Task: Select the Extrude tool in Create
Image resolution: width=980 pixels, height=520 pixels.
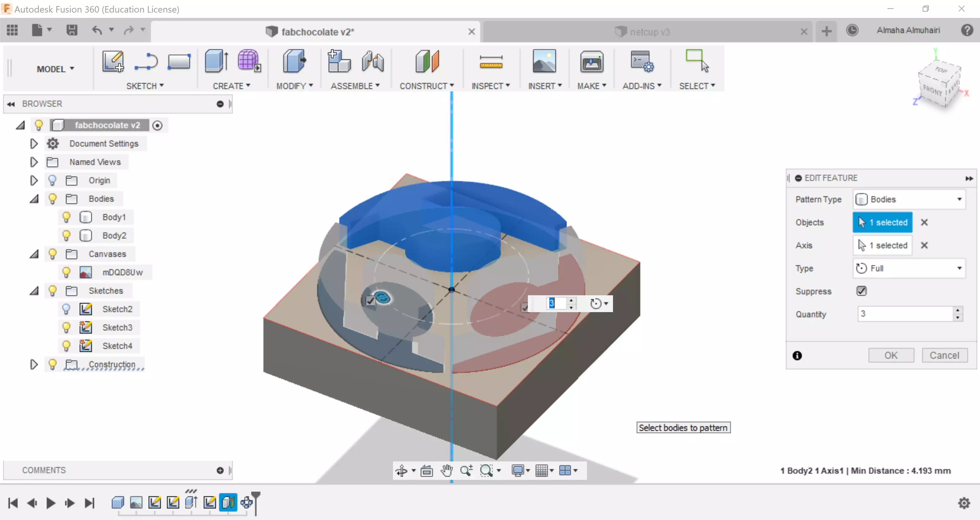Action: [x=217, y=61]
